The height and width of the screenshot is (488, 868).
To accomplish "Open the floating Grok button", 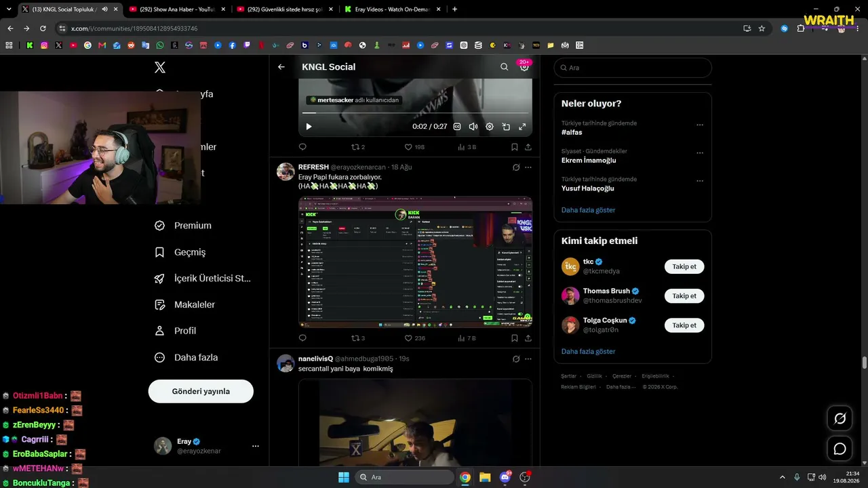I will tap(840, 419).
